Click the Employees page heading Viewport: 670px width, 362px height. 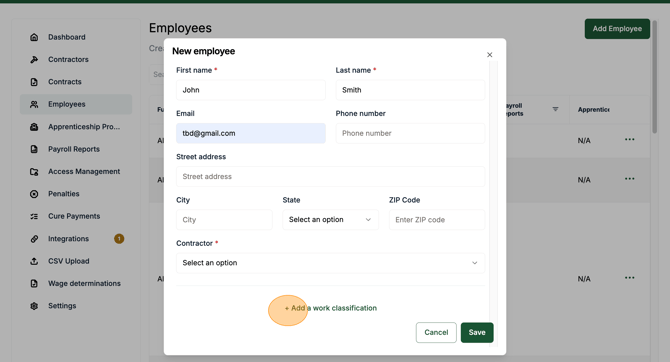[180, 28]
